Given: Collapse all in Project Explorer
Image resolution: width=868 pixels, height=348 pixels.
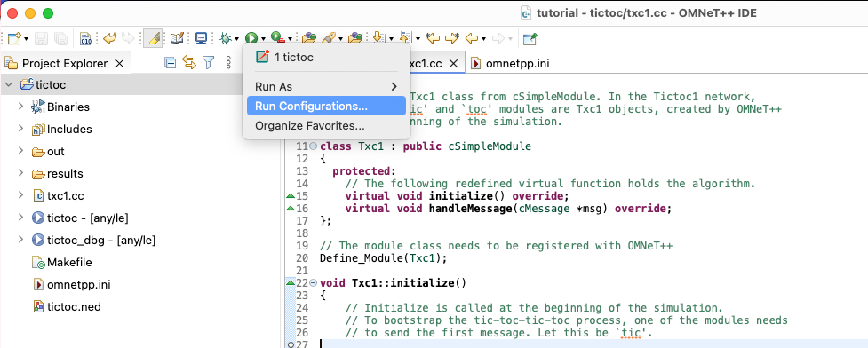Looking at the screenshot, I should pos(171,63).
